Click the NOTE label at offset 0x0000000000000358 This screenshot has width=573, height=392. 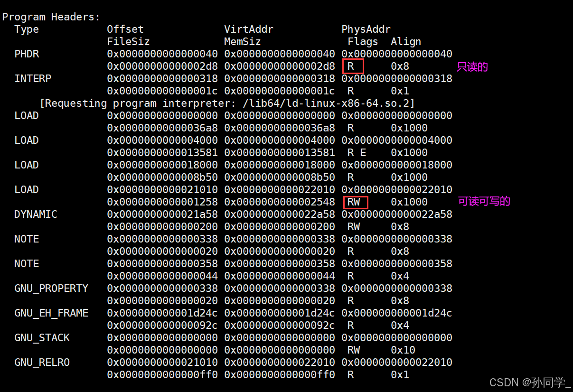click(x=27, y=264)
